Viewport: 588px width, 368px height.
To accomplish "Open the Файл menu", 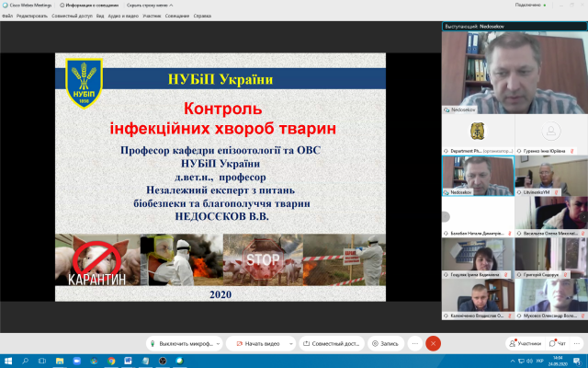I will [7, 17].
